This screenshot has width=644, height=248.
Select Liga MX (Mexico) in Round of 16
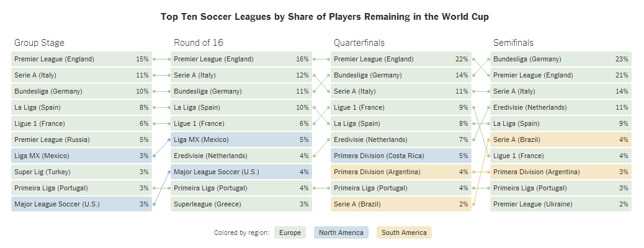click(x=241, y=139)
